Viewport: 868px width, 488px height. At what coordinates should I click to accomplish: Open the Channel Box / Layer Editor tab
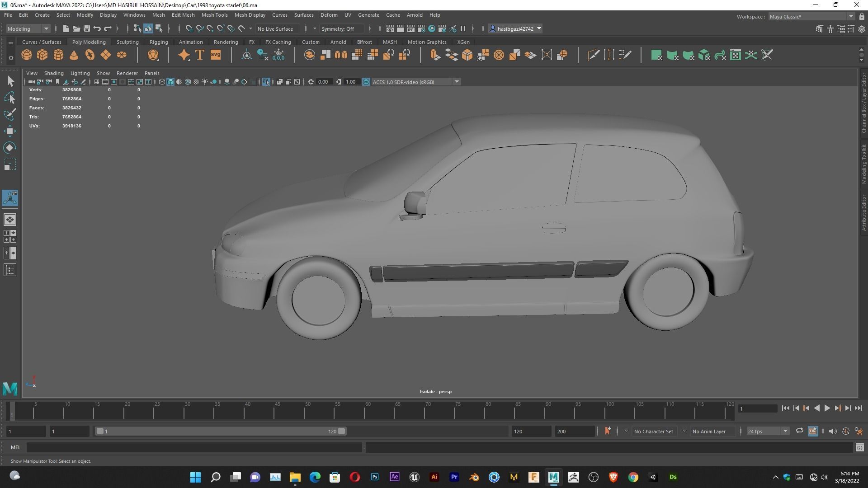pyautogui.click(x=863, y=103)
